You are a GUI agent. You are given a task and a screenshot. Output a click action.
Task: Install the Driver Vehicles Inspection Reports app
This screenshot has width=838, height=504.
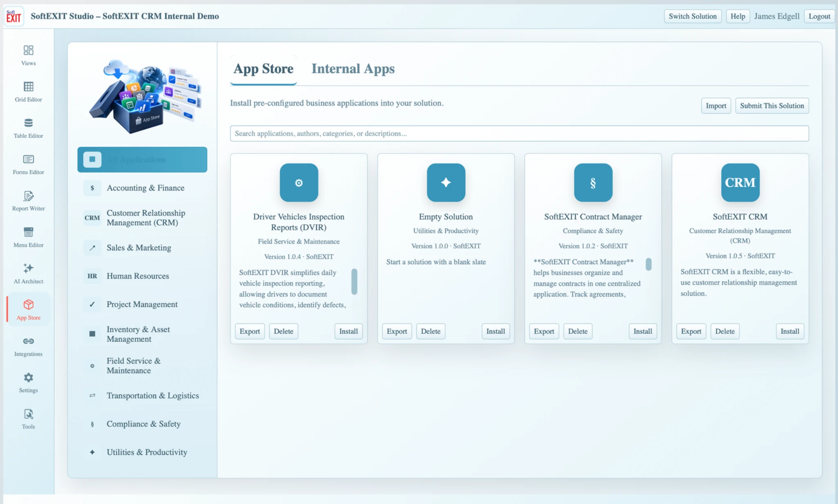point(348,331)
